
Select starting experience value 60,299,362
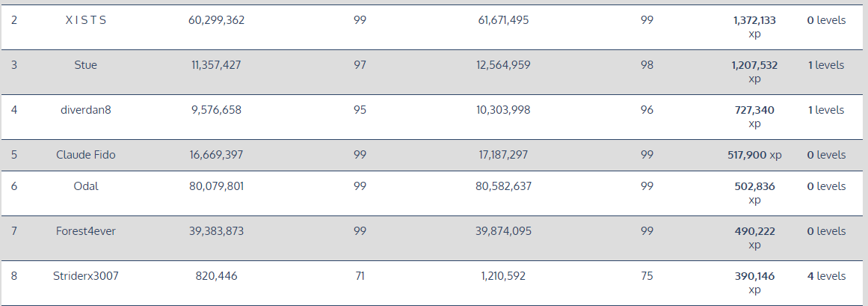click(x=216, y=20)
